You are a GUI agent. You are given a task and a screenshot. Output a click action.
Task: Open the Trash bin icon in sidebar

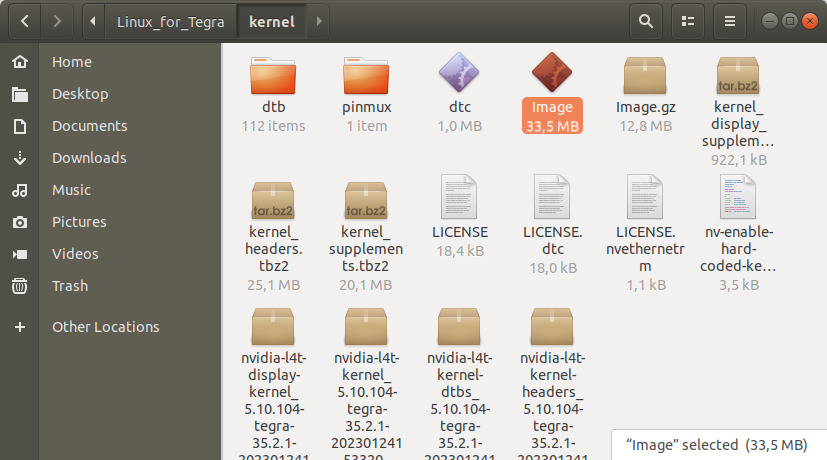20,286
